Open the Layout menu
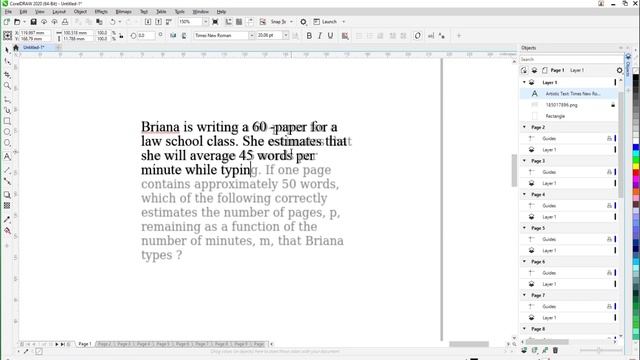Image resolution: width=640 pixels, height=360 pixels. [59, 12]
